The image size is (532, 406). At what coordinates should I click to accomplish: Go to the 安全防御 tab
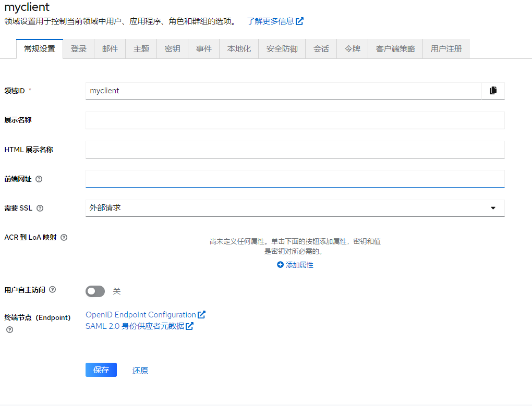click(x=282, y=49)
